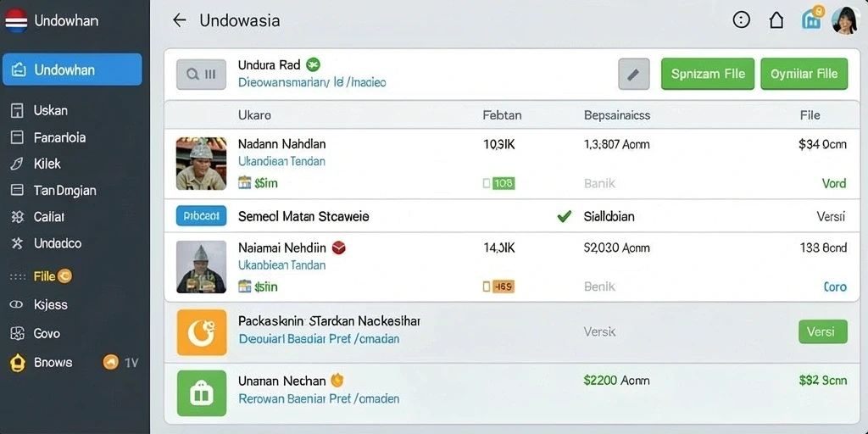This screenshot has height=434, width=868.
Task: Toggle the orange checkbox badge in Naiamai row
Action: (498, 287)
